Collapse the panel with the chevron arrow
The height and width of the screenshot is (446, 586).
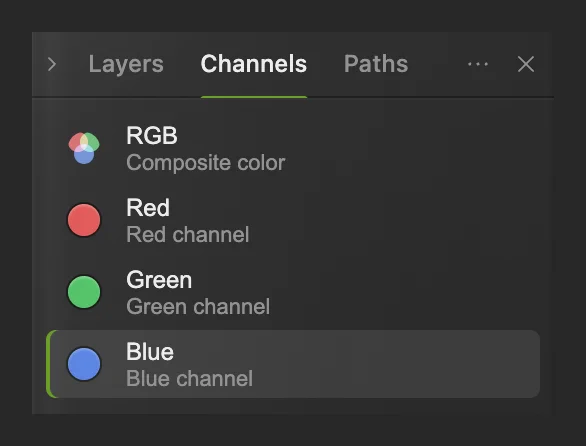click(52, 64)
